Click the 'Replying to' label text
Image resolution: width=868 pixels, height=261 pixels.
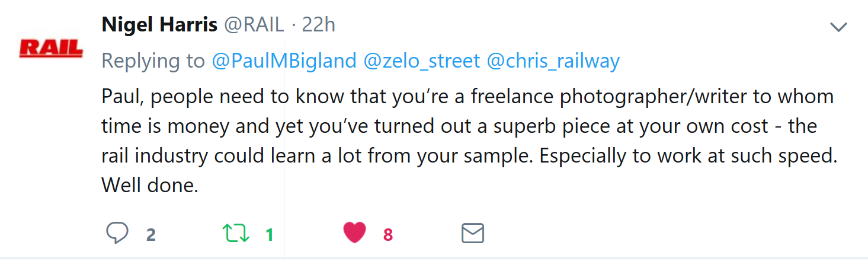[x=154, y=61]
